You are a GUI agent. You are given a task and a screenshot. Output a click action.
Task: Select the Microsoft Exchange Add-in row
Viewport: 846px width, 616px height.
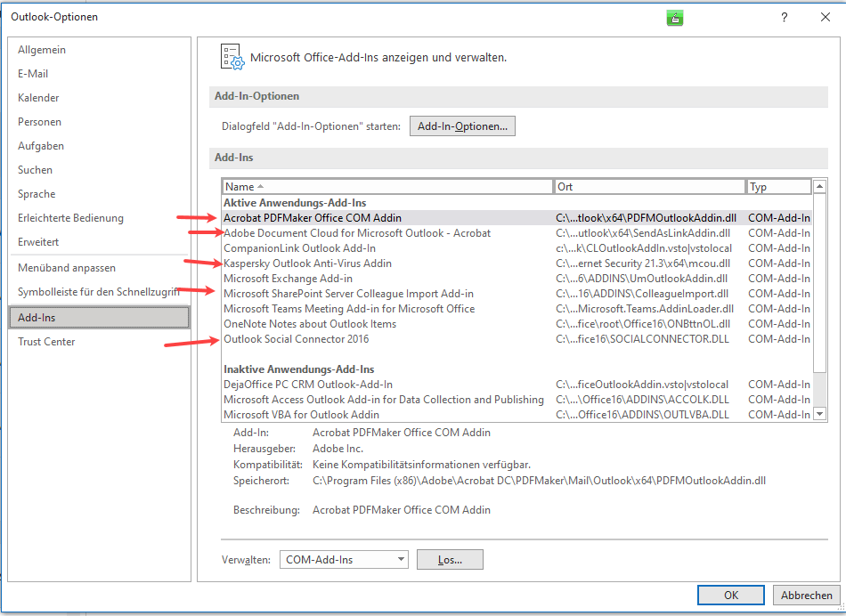coord(517,279)
